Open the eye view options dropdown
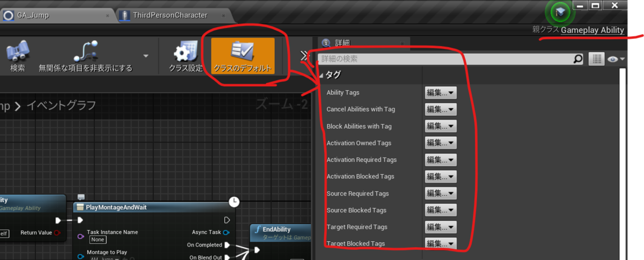Screen dimensions: 644x260 click(x=617, y=59)
